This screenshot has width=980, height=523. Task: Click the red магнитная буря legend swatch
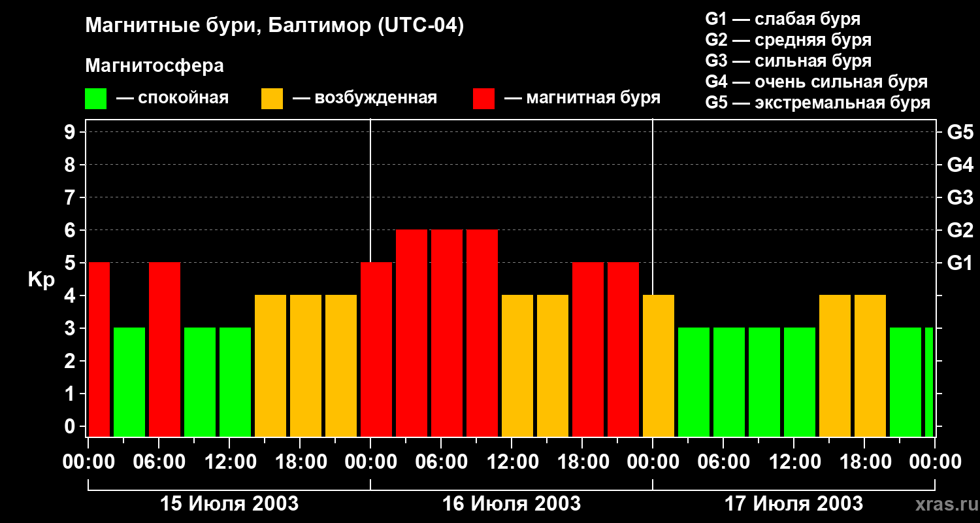483,99
